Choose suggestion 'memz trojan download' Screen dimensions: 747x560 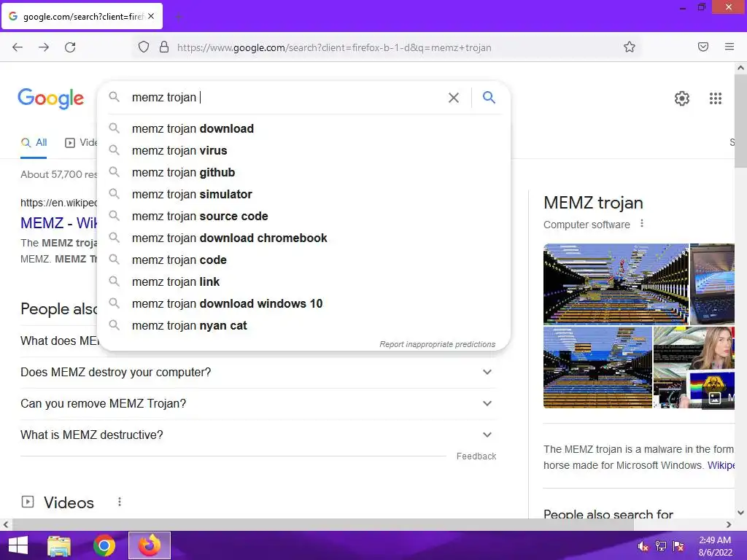(304, 128)
